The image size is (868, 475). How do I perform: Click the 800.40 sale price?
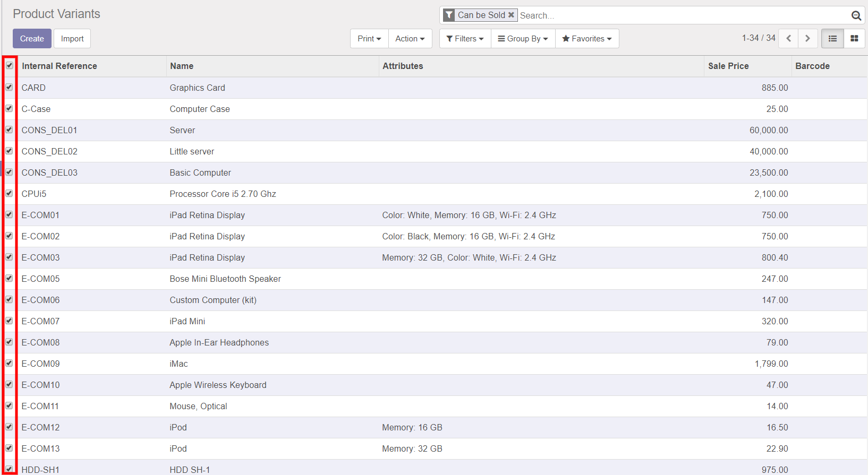[775, 257]
